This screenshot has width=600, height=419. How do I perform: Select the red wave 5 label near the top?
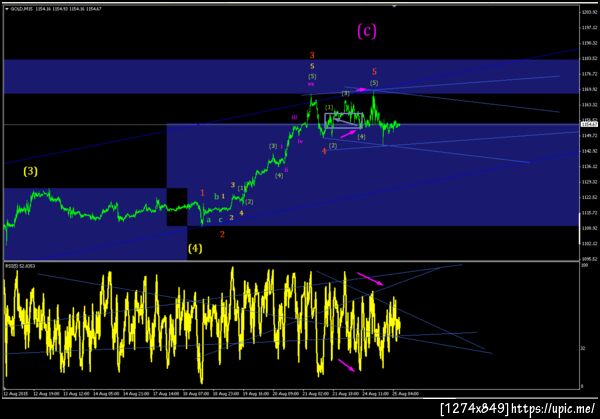374,71
